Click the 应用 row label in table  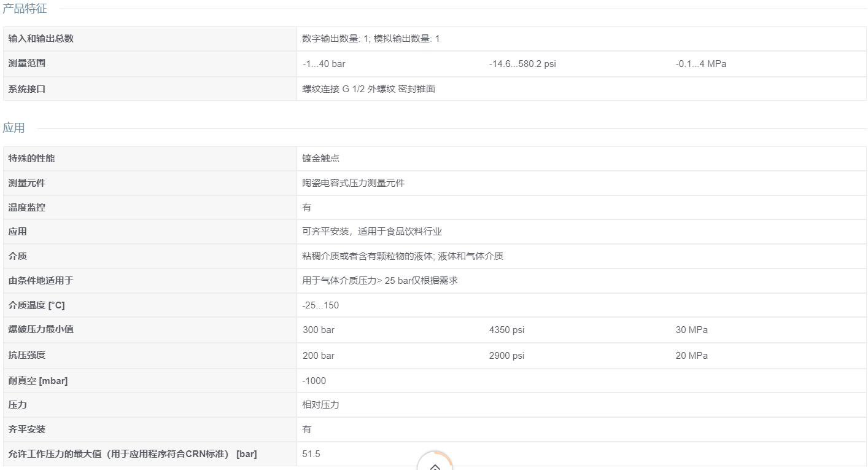pyautogui.click(x=18, y=232)
